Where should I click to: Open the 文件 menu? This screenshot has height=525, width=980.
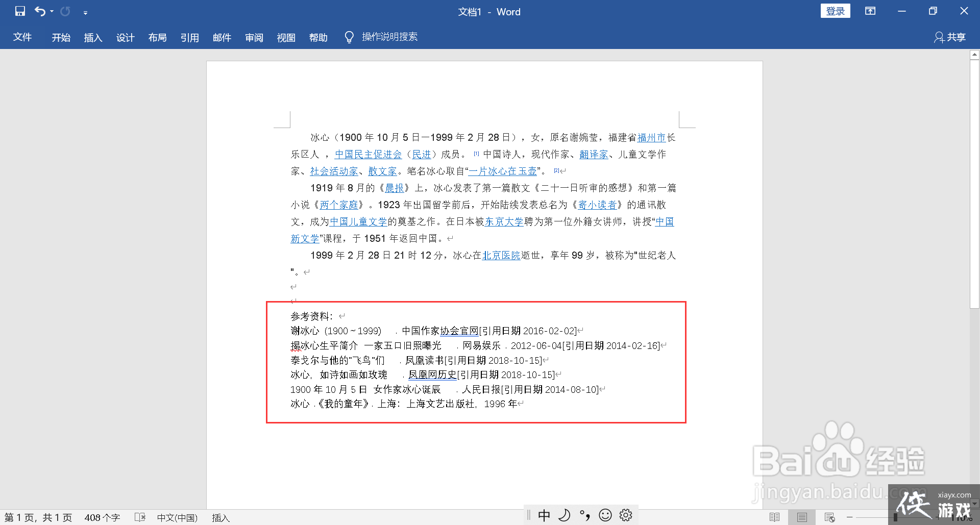22,37
